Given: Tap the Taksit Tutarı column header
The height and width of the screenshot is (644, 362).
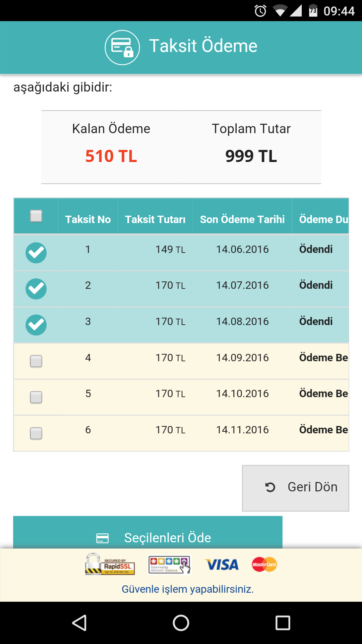Looking at the screenshot, I should (155, 219).
